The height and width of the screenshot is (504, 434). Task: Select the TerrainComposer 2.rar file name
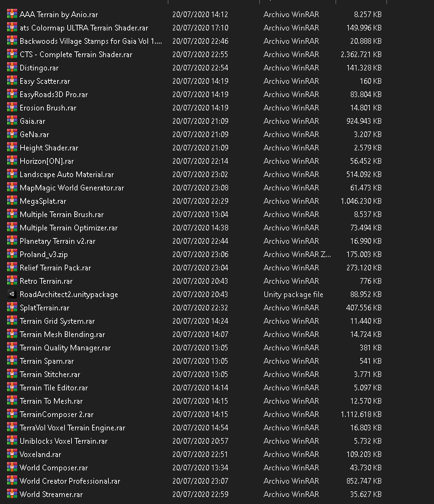57,414
